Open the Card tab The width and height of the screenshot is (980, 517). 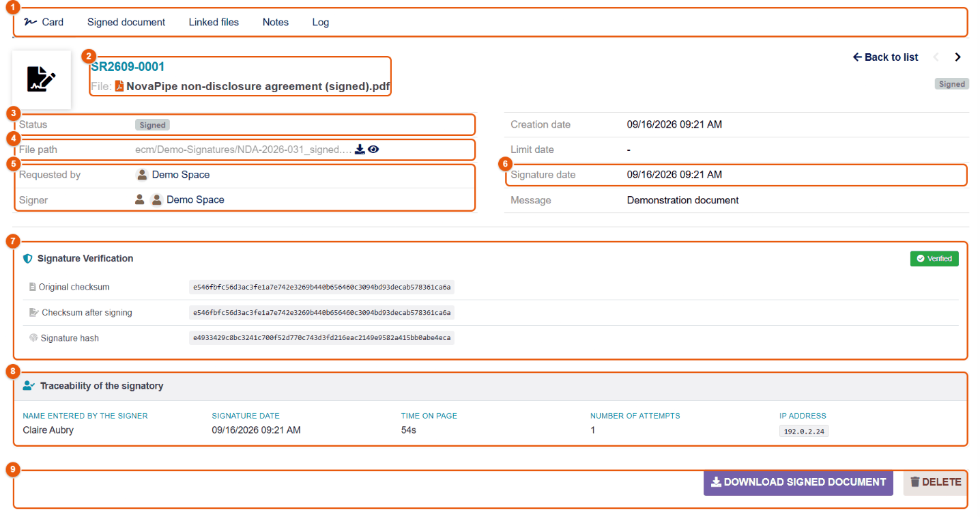pyautogui.click(x=44, y=22)
